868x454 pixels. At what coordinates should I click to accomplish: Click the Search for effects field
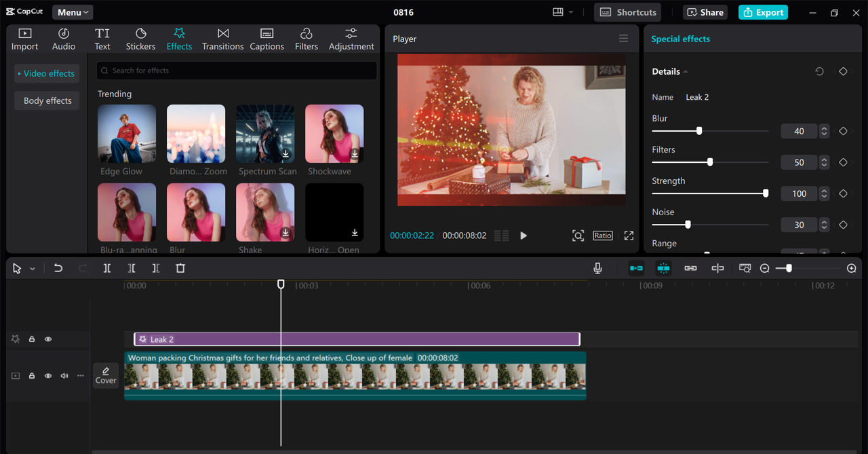click(237, 71)
